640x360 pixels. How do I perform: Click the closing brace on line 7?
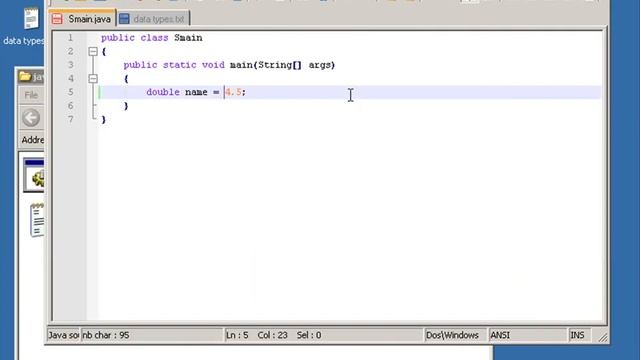pyautogui.click(x=104, y=119)
